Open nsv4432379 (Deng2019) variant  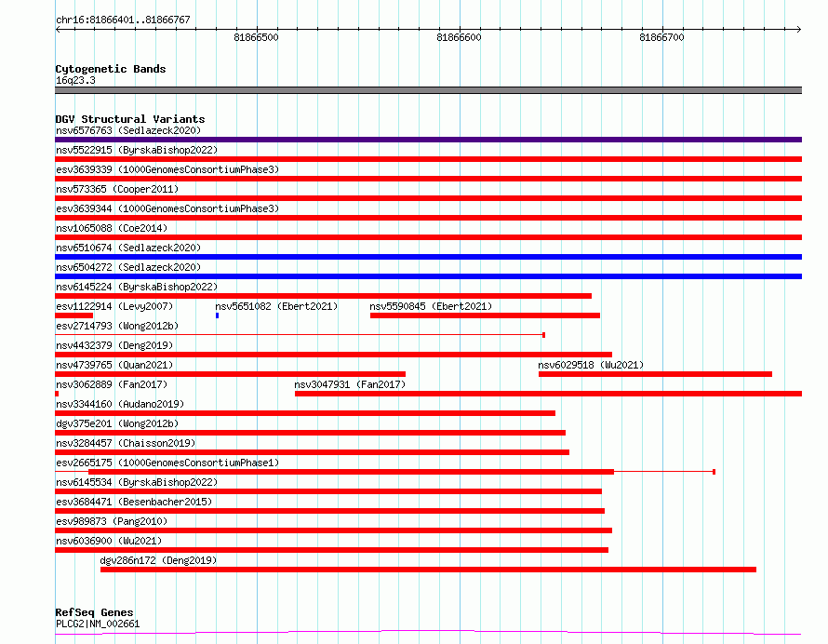point(114,345)
